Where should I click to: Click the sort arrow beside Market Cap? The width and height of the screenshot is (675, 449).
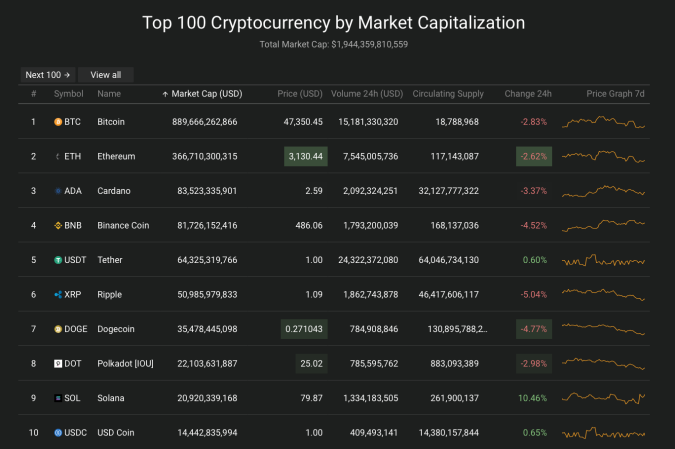(165, 94)
